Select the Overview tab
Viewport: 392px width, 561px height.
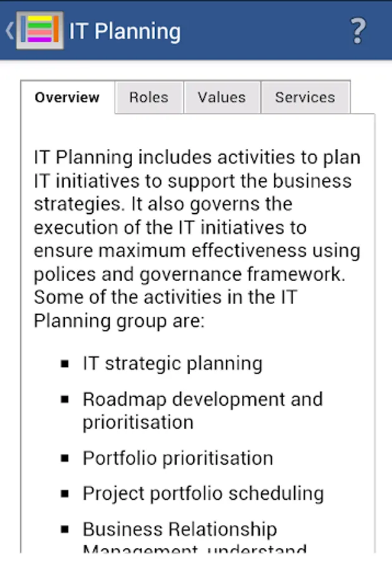click(67, 97)
